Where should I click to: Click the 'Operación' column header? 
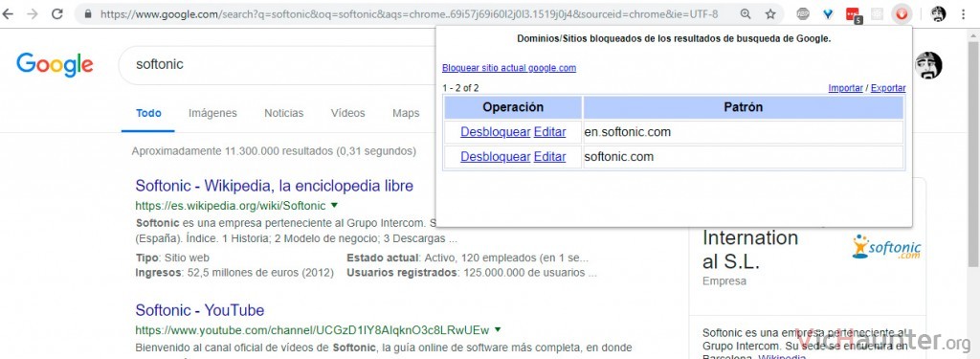pyautogui.click(x=513, y=107)
